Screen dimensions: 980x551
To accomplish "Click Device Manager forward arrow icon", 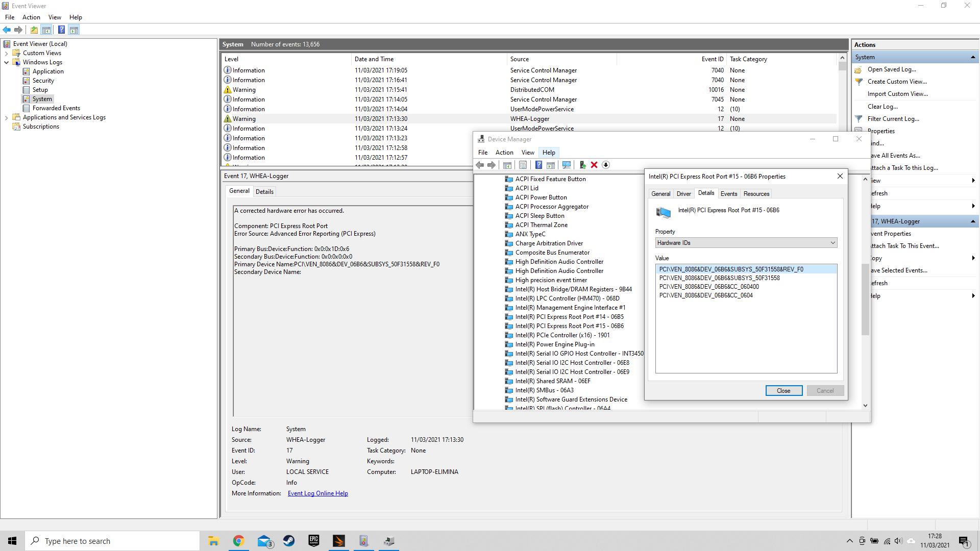I will [x=492, y=165].
